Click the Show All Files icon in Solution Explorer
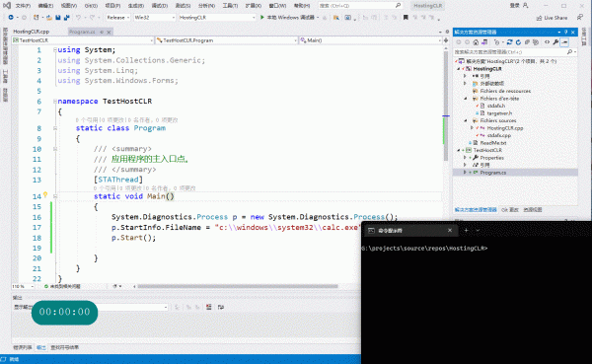The width and height of the screenshot is (592, 364). [536, 42]
